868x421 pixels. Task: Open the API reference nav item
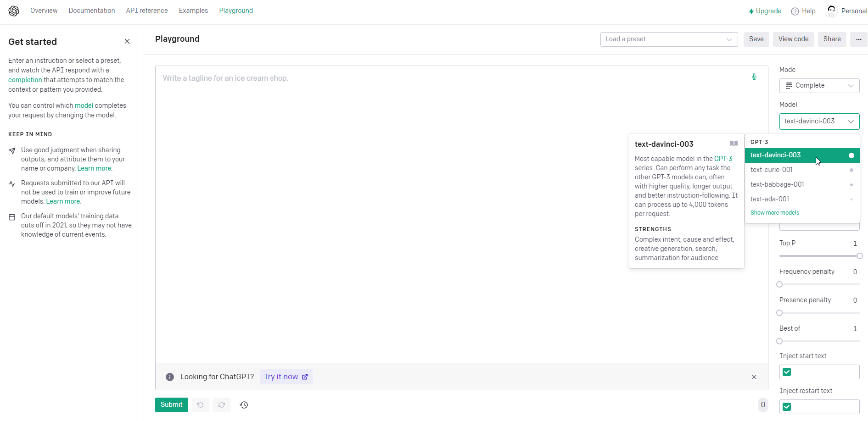(147, 11)
